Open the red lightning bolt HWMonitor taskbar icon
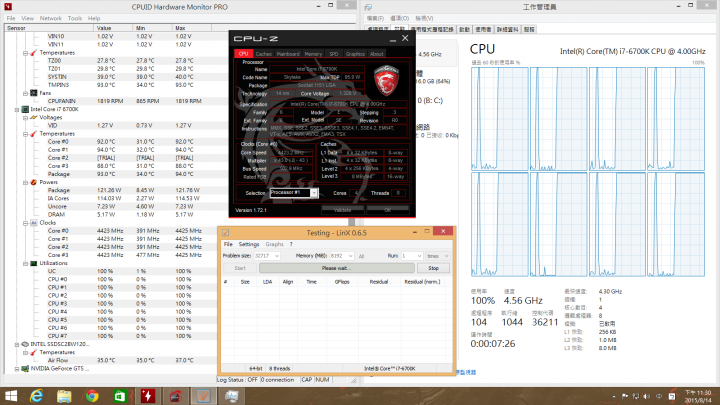Image resolution: width=720 pixels, height=405 pixels. pyautogui.click(x=148, y=396)
